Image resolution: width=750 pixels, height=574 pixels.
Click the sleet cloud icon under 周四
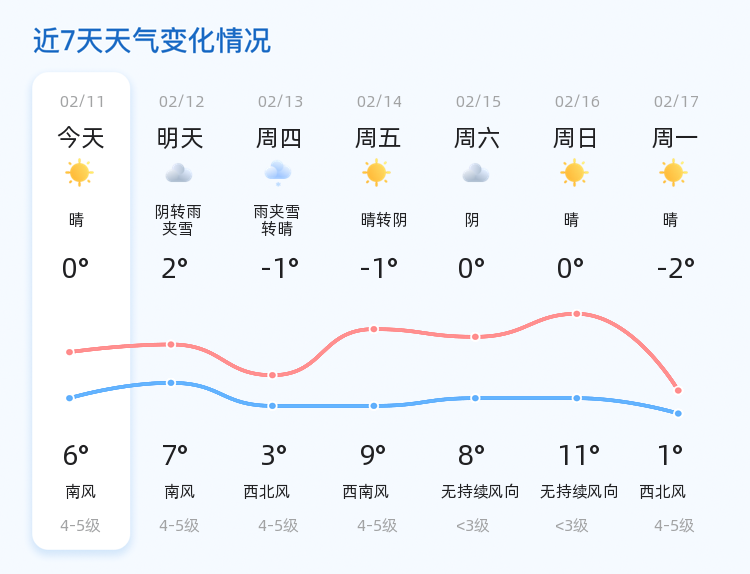pos(278,173)
